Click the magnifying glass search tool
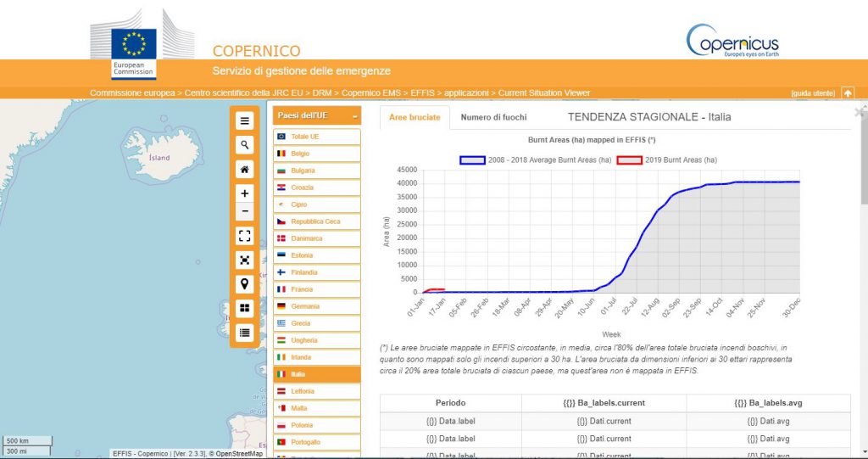 point(244,145)
